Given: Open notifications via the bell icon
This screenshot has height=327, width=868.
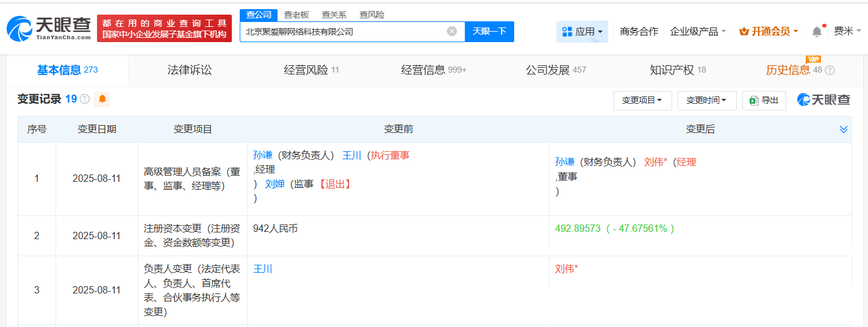Looking at the screenshot, I should pyautogui.click(x=817, y=32).
